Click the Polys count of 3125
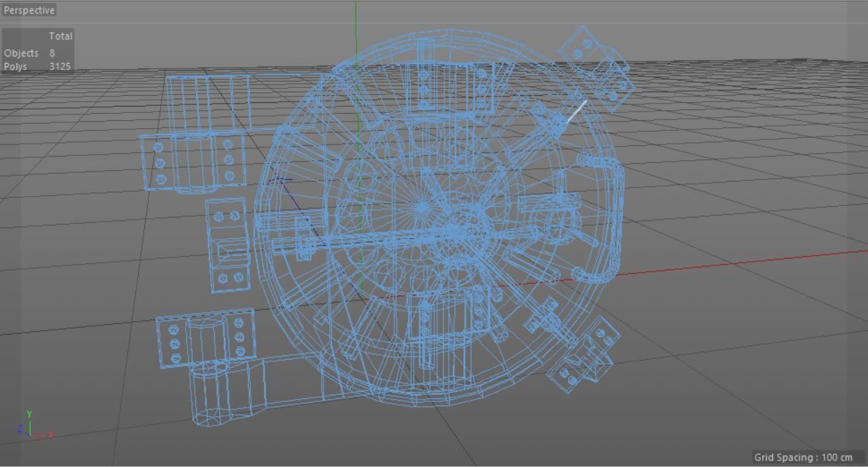This screenshot has height=467, width=868. pyautogui.click(x=60, y=67)
